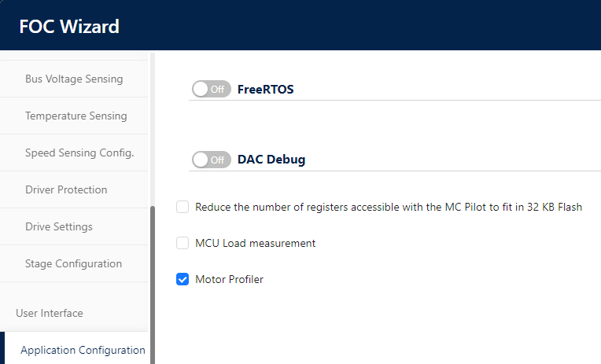Open Bus Voltage Sensing in the sidebar
Viewport: 601px width, 364px height.
tap(74, 79)
